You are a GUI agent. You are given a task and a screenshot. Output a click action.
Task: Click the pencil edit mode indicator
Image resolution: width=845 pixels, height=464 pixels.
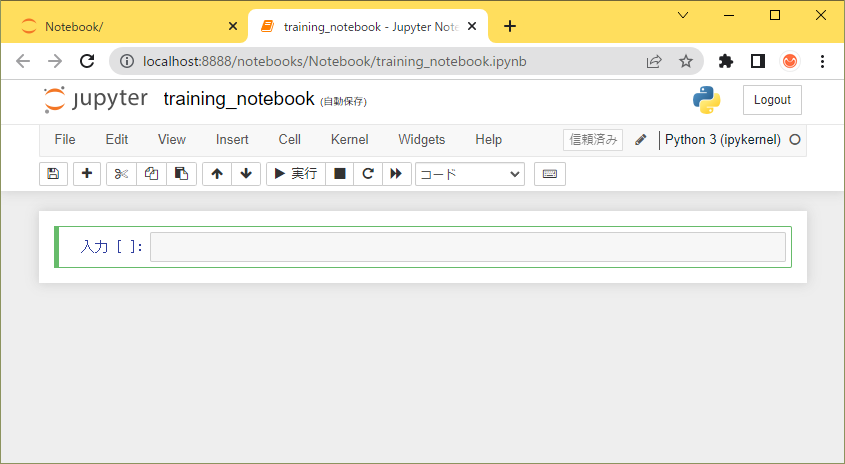641,140
